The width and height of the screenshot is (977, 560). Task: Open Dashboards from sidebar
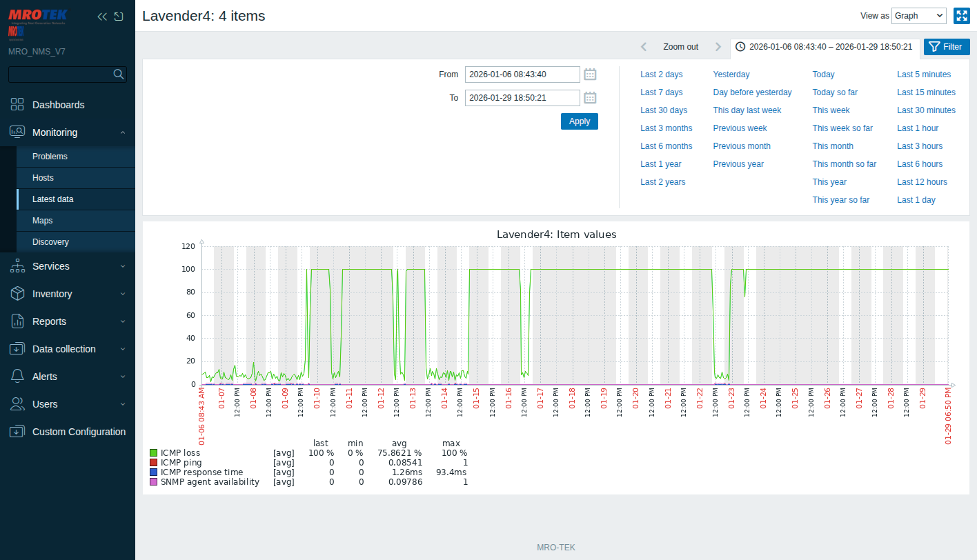click(68, 105)
